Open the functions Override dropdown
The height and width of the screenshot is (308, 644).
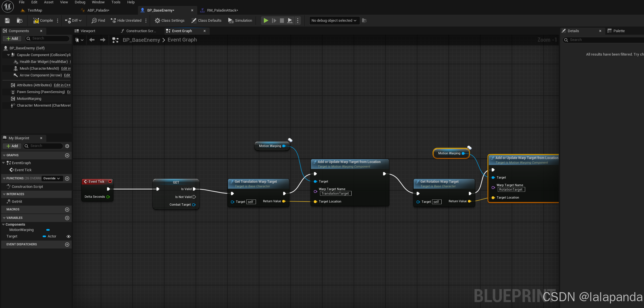point(52,179)
